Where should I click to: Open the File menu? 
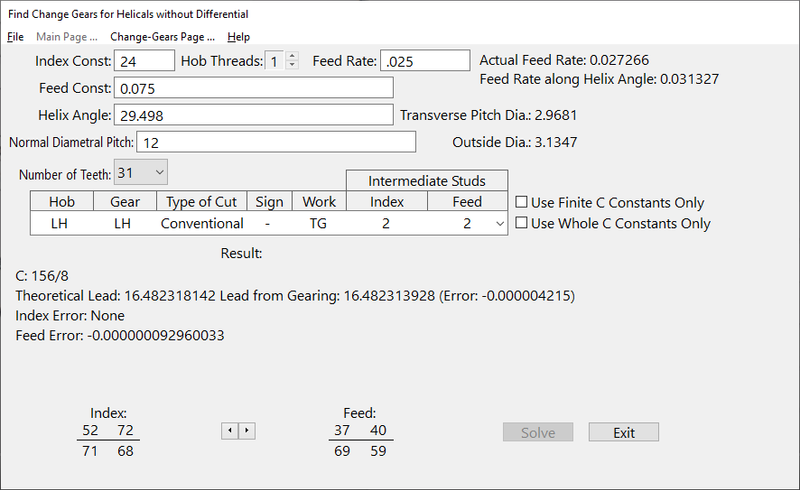pos(15,37)
